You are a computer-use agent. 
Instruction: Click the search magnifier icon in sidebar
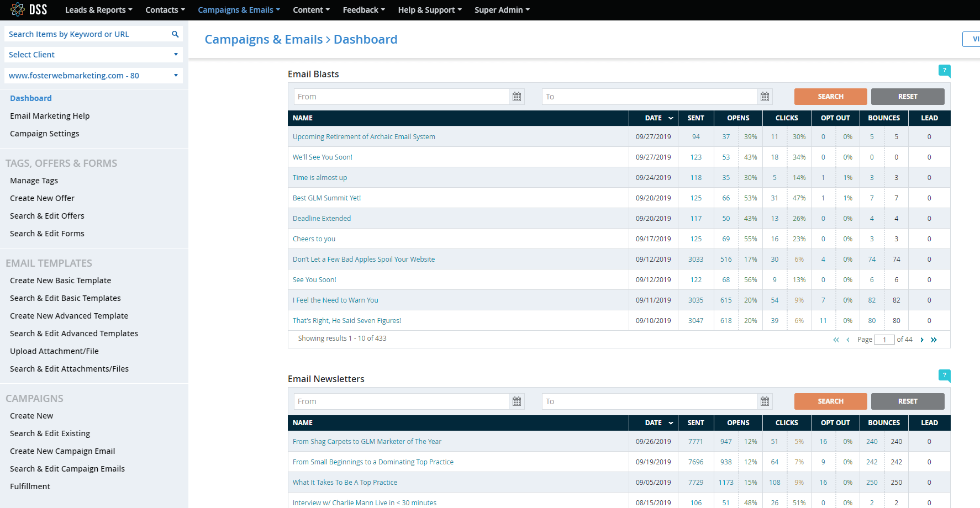[x=175, y=34]
